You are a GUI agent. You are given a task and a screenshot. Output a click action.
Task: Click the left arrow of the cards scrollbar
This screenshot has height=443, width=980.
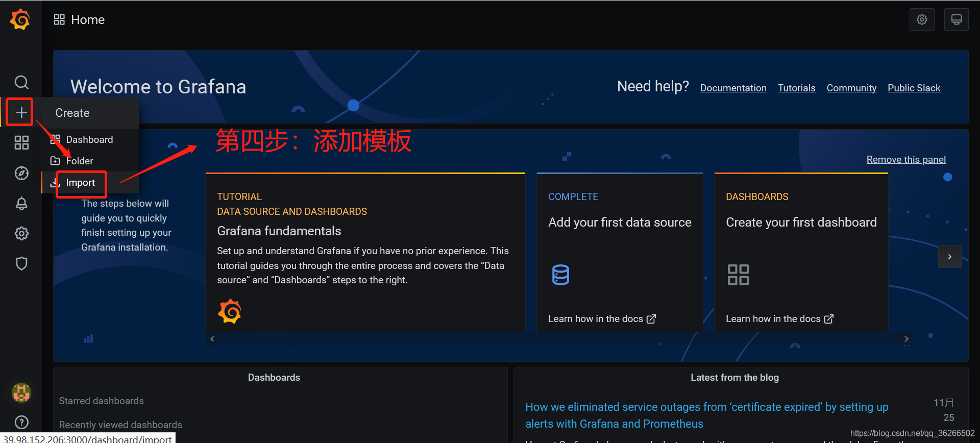point(212,338)
